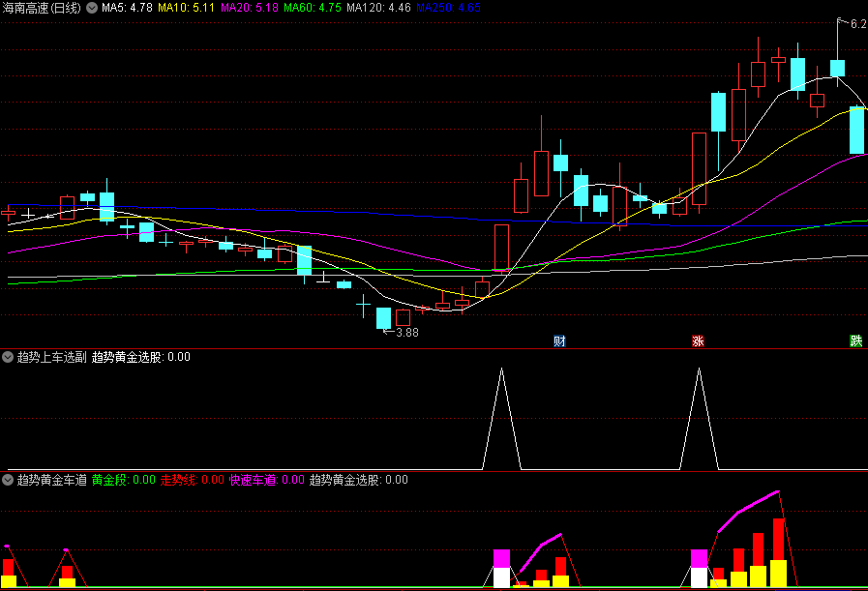Click the green 黄金段 indicator label
The image size is (868, 591).
coord(123,480)
